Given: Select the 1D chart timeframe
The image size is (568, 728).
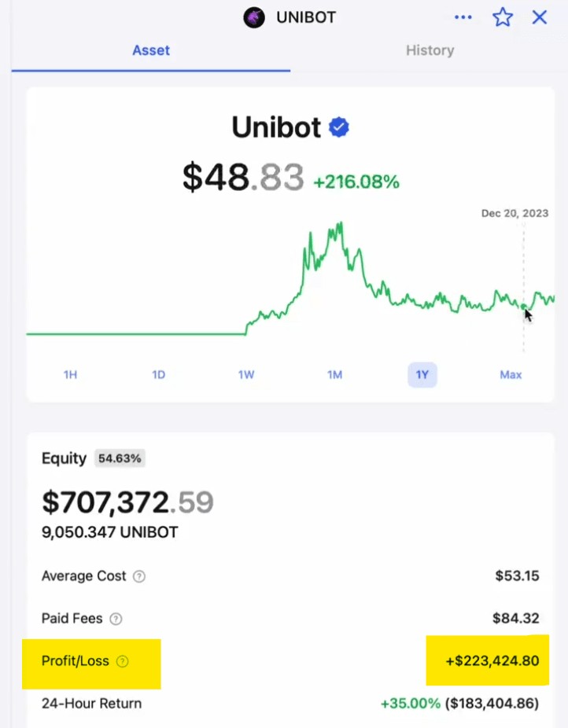Looking at the screenshot, I should 158,375.
